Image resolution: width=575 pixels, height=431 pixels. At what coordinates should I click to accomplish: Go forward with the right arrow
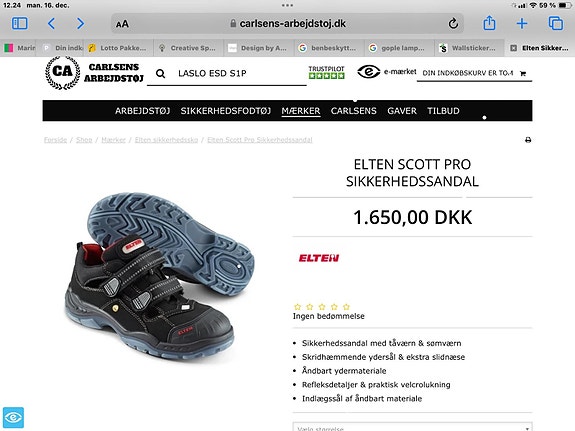80,24
